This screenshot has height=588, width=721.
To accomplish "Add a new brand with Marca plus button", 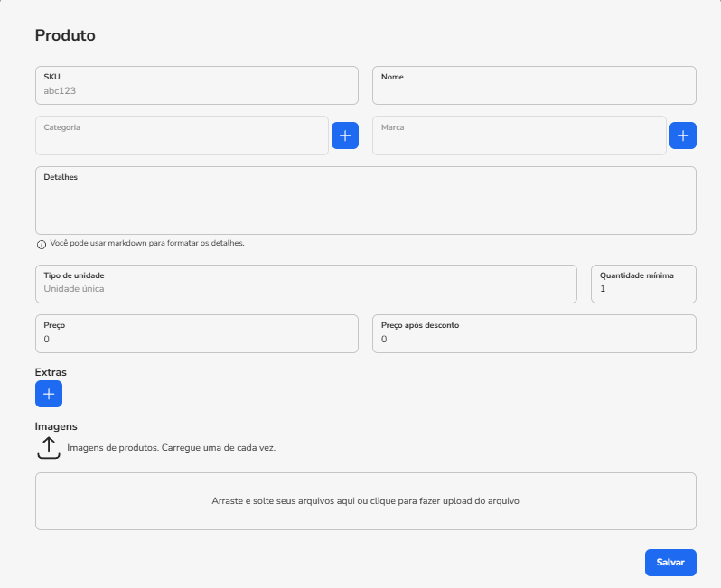I will pyautogui.click(x=683, y=135).
